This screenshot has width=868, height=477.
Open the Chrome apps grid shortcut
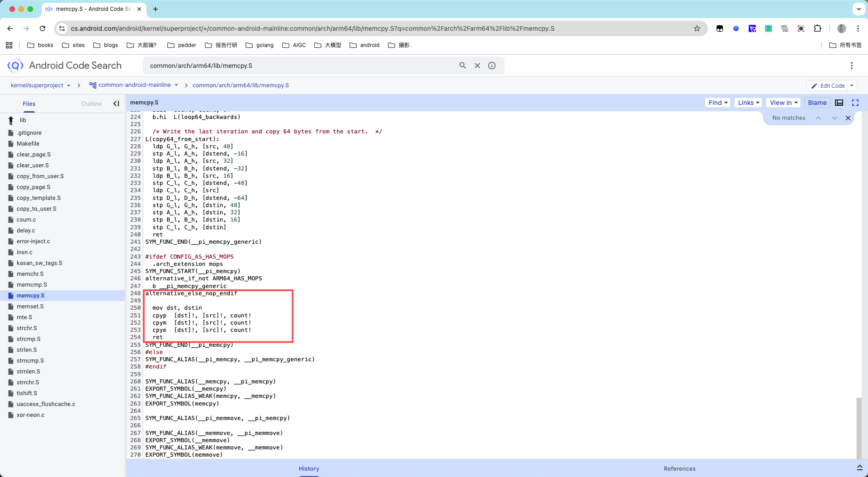tap(9, 45)
